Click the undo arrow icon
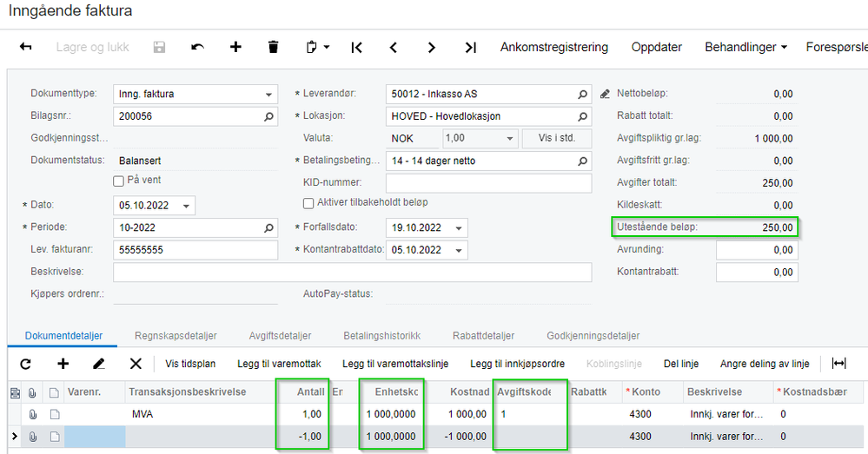Viewport: 868px width, 454px height. pyautogui.click(x=197, y=47)
